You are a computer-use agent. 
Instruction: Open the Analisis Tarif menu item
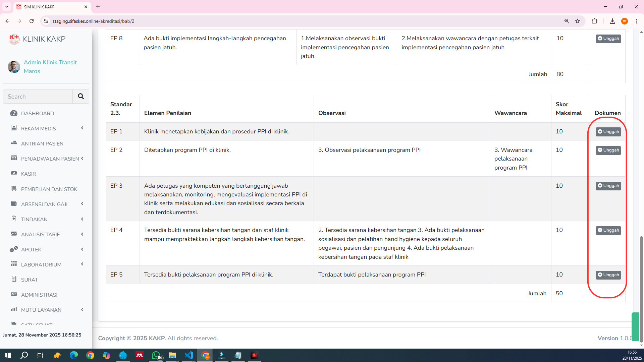coord(40,234)
